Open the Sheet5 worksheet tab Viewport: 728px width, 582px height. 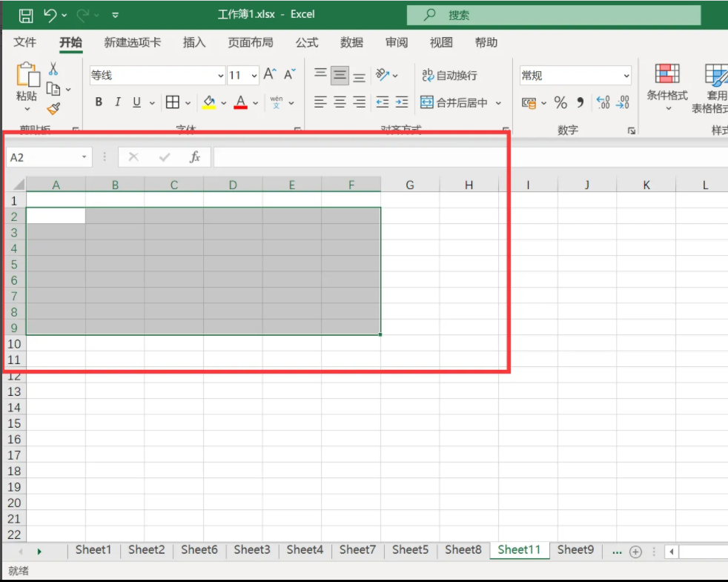coord(410,549)
